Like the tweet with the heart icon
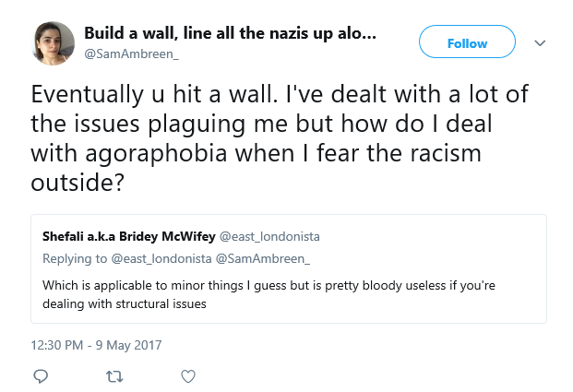The image size is (573, 392). [x=188, y=376]
